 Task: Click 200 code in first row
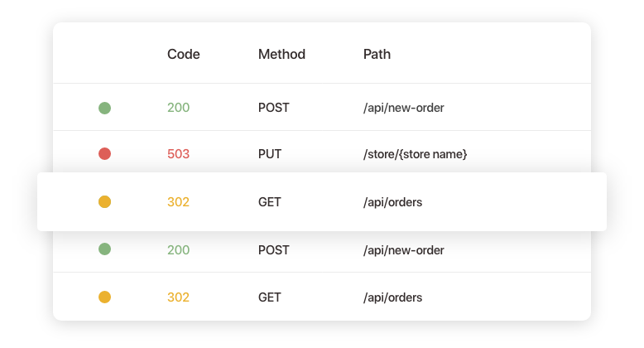coord(178,108)
